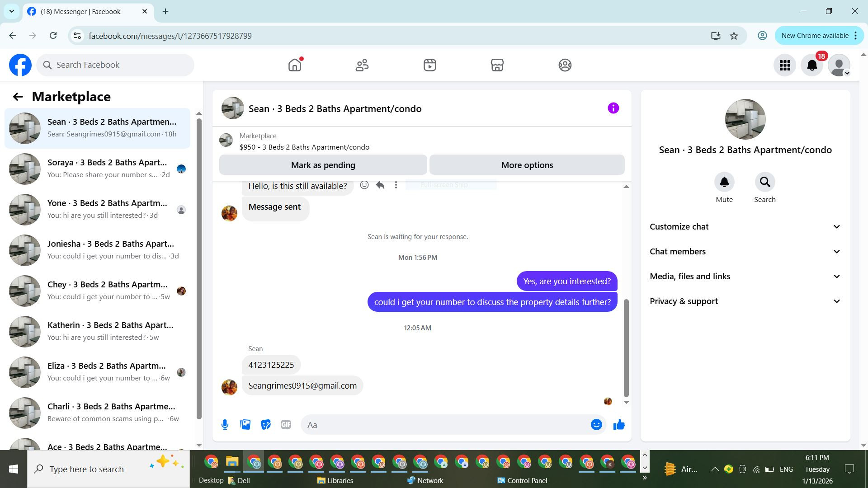Bookmark this tab with star icon
Image resolution: width=868 pixels, height=488 pixels.
click(734, 36)
